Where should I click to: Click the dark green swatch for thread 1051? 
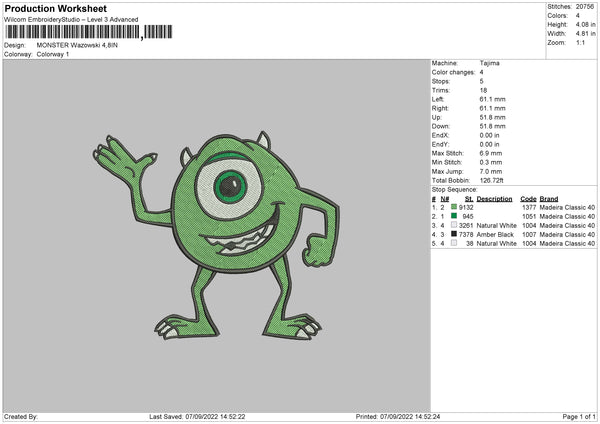coord(454,216)
